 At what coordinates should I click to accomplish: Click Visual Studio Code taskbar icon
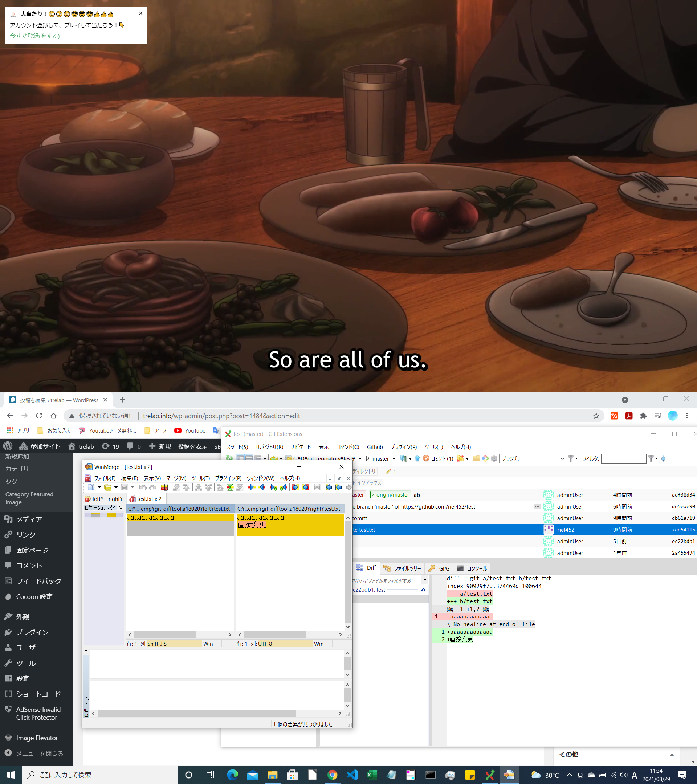[352, 775]
